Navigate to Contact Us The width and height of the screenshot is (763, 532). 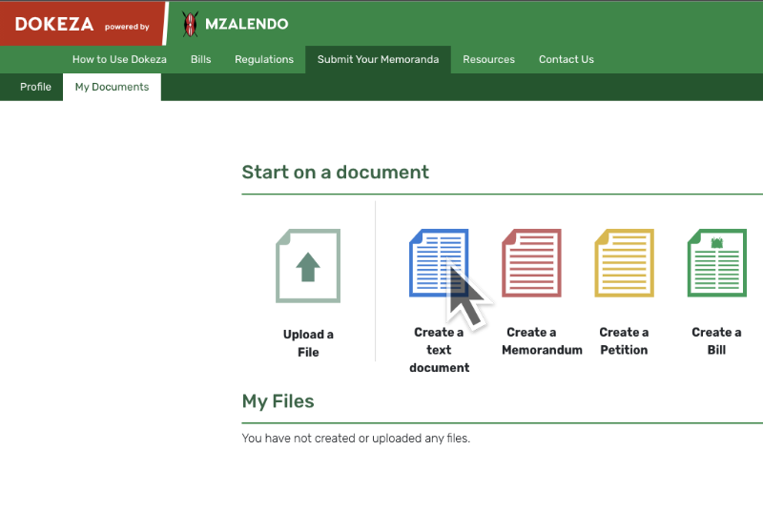pos(566,59)
